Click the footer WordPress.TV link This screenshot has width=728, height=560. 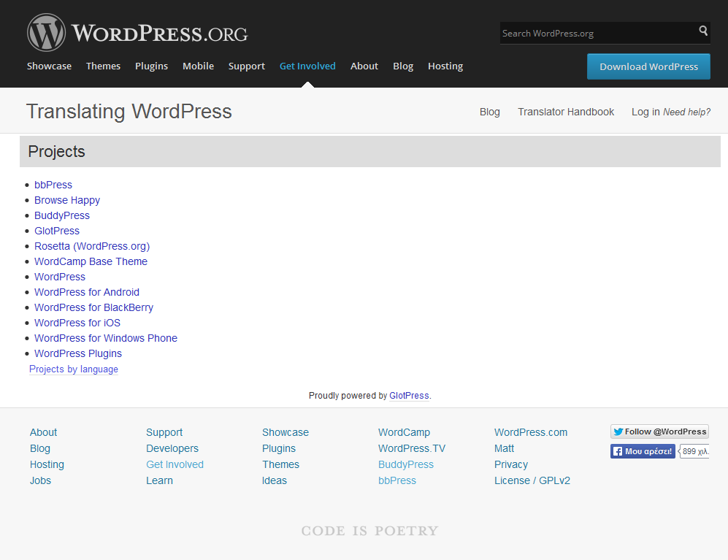pyautogui.click(x=412, y=448)
